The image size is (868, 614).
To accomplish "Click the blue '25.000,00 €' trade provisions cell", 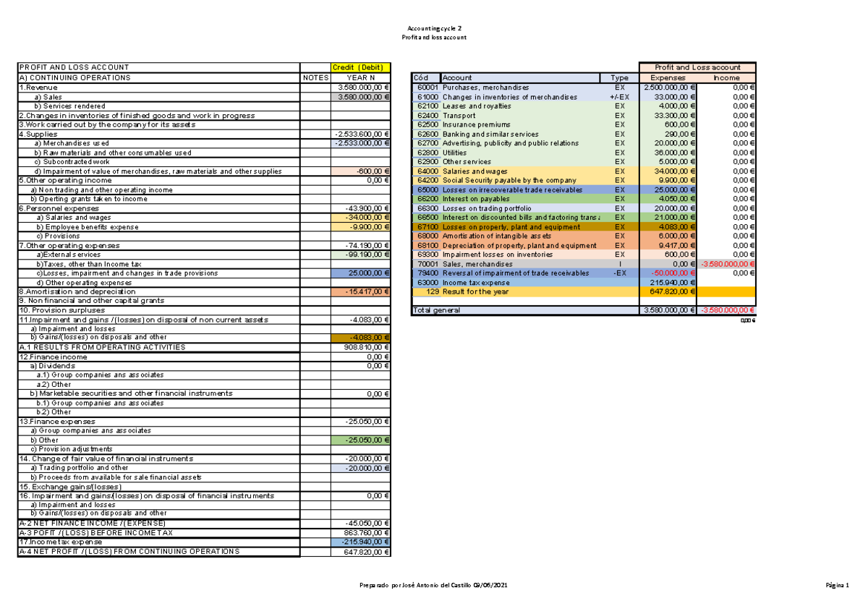I will pyautogui.click(x=360, y=273).
